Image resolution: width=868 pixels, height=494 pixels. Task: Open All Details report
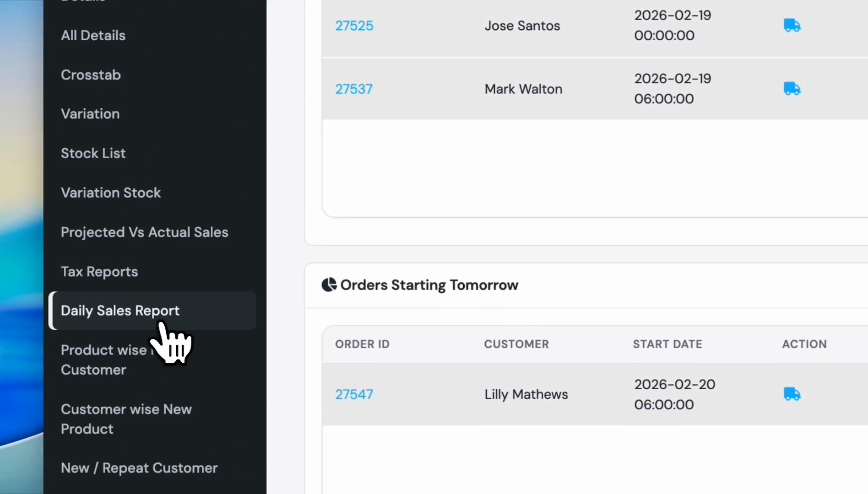click(93, 35)
